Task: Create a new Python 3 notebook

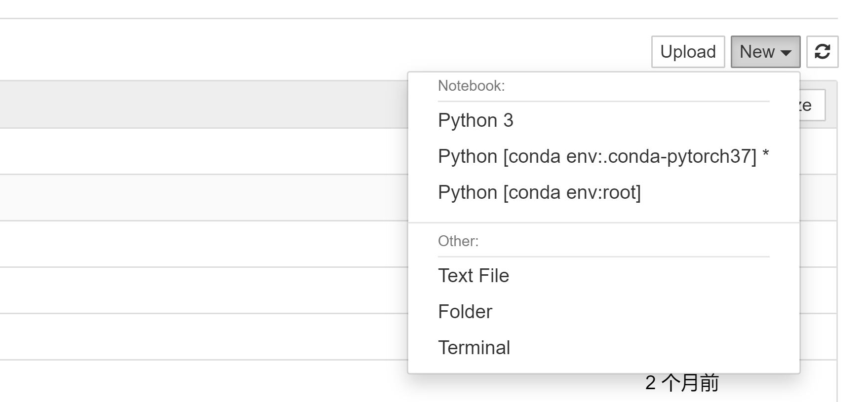Action: click(x=475, y=120)
